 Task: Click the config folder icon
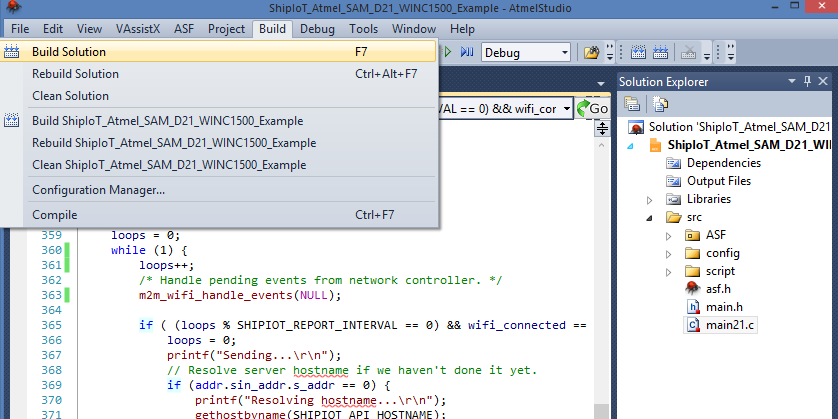tap(692, 253)
